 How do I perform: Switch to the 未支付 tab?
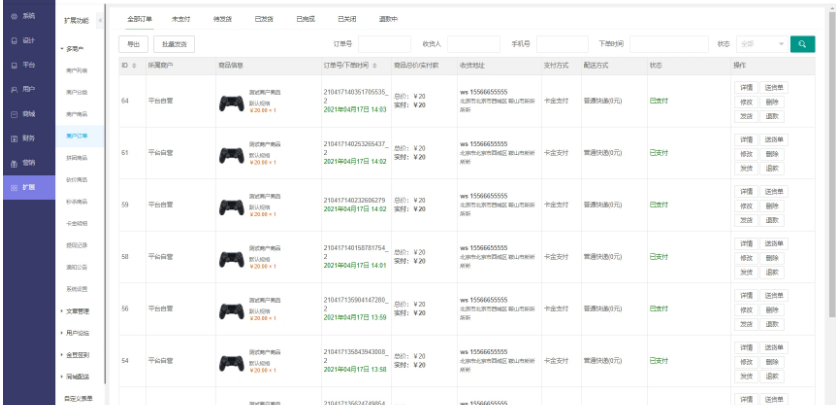click(181, 19)
